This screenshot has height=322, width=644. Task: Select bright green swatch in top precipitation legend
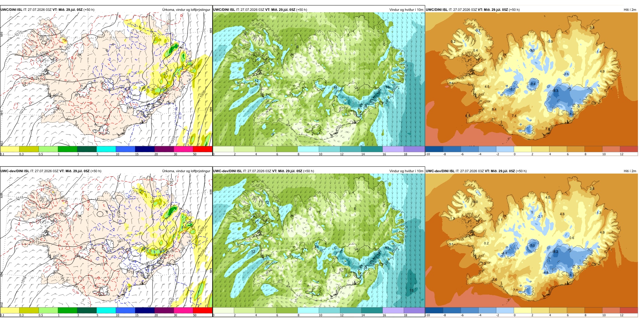(x=67, y=149)
